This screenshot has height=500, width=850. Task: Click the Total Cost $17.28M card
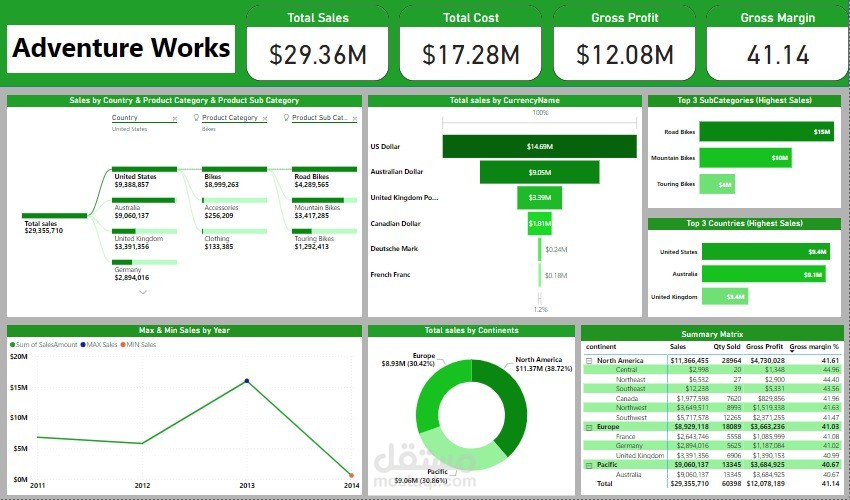471,44
